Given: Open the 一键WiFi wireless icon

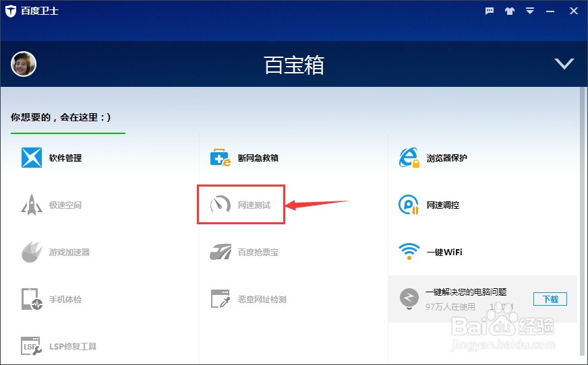Looking at the screenshot, I should (409, 252).
